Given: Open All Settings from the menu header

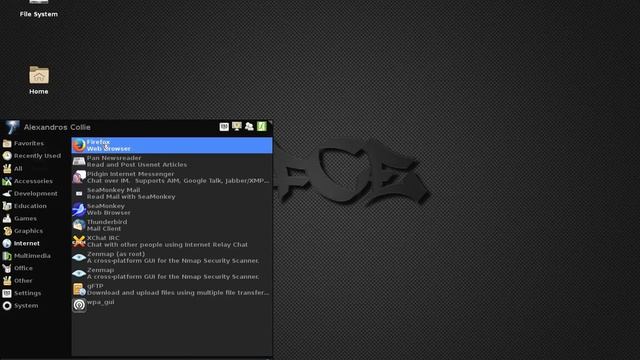Looking at the screenshot, I should click(x=224, y=127).
